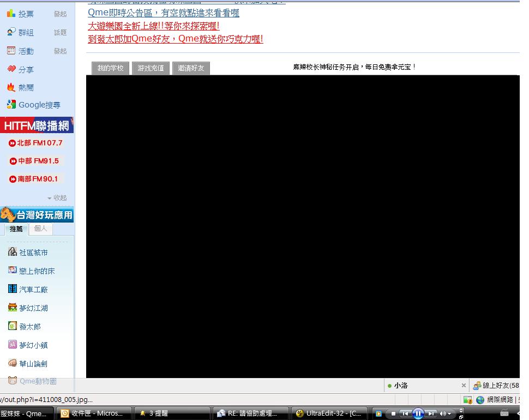Play the 中部 FM91.5 station
The width and height of the screenshot is (529, 420).
click(x=34, y=161)
